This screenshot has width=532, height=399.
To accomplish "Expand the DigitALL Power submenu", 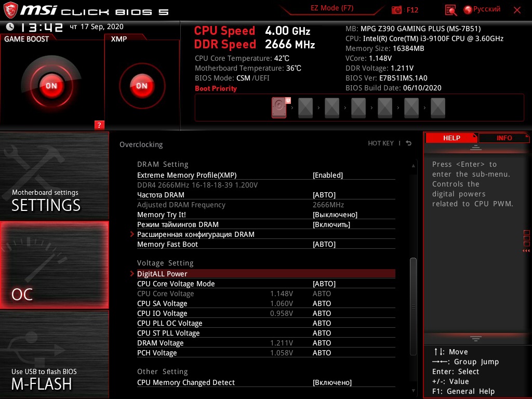I will (266, 273).
